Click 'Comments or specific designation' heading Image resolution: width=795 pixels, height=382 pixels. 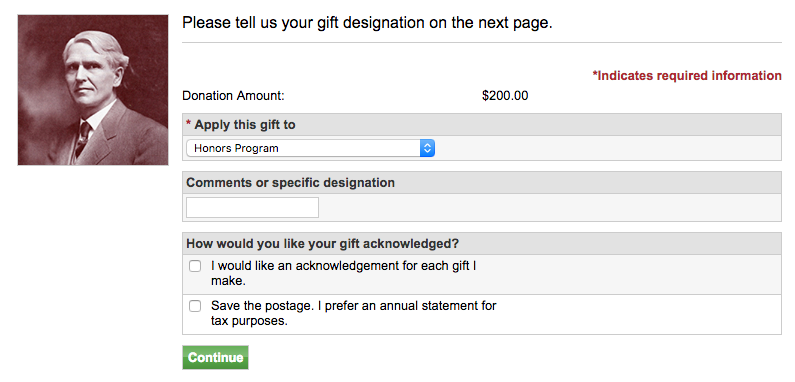click(x=291, y=183)
